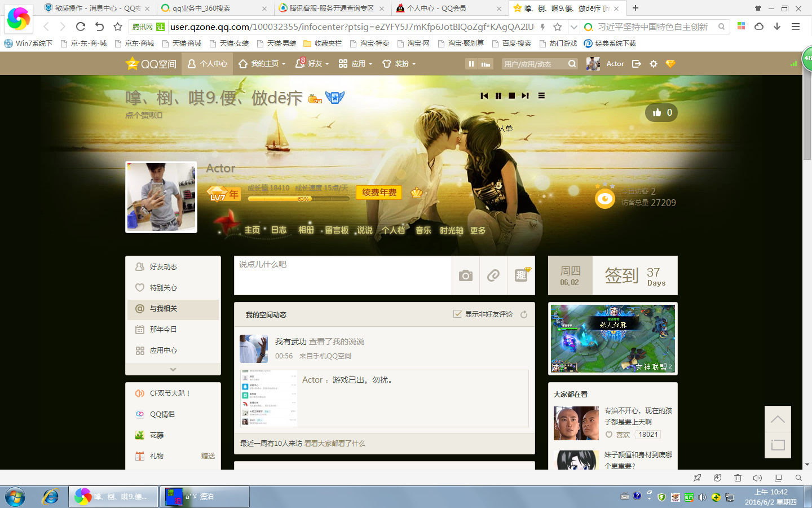Viewport: 812px width, 508px height.
Task: Expand the left sidebar list with down chevron
Action: (x=173, y=369)
